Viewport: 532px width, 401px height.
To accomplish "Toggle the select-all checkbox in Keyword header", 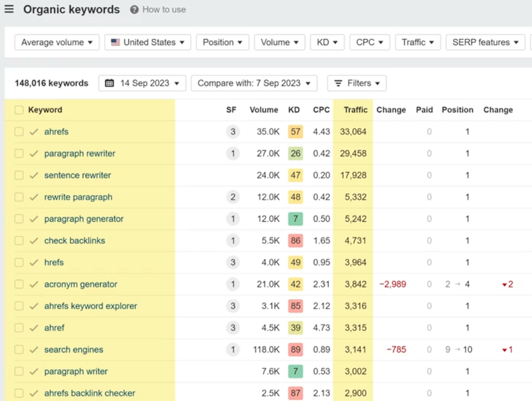I will 19,110.
